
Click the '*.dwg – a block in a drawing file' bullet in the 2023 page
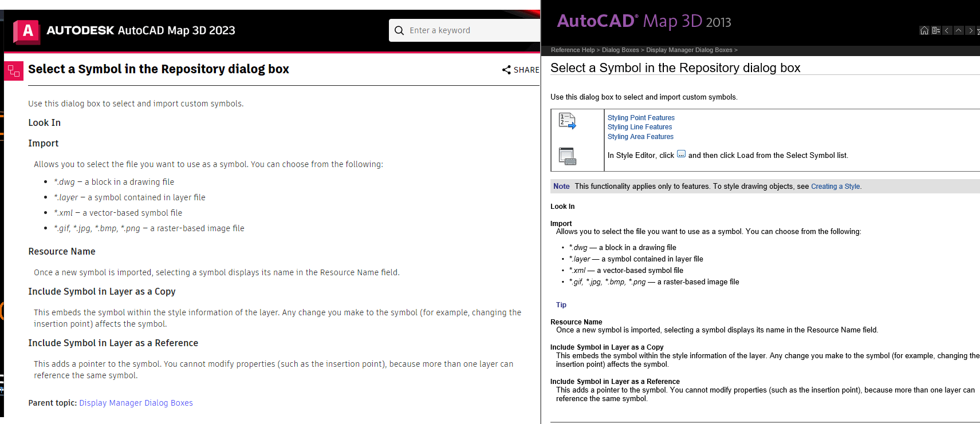[114, 182]
